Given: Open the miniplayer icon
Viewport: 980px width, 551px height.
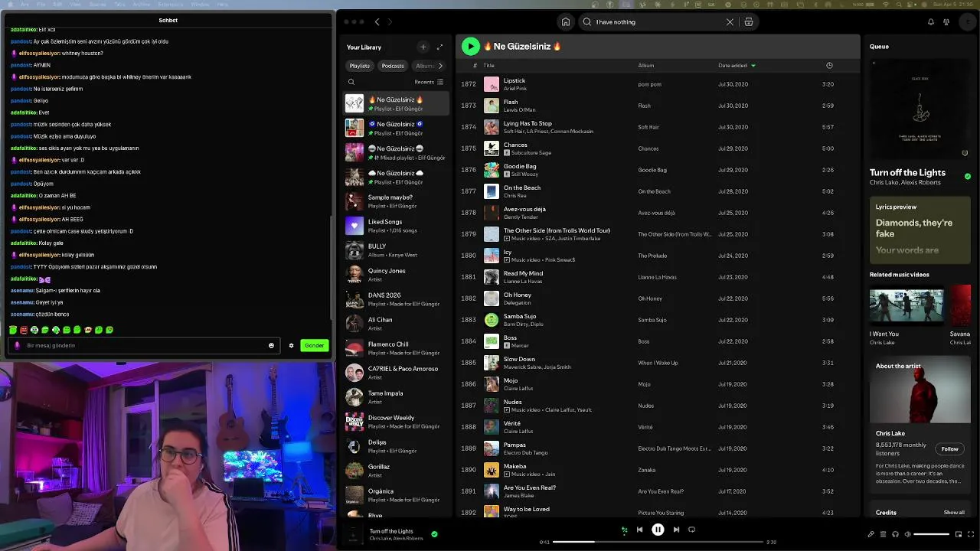Looking at the screenshot, I should (x=958, y=534).
